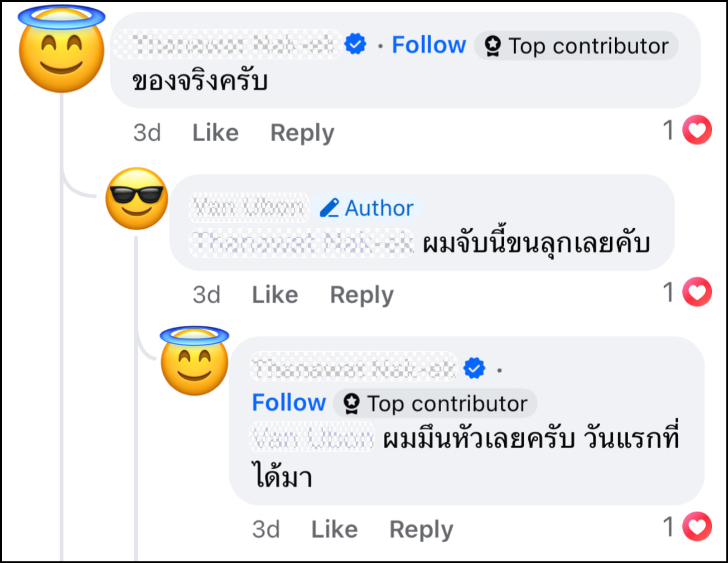
Task: Like the comment "ของจริงครับ"
Action: pyautogui.click(x=215, y=133)
